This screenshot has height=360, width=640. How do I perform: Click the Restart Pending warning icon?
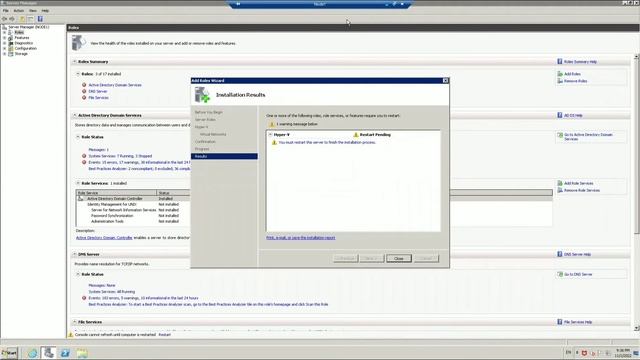click(x=356, y=135)
